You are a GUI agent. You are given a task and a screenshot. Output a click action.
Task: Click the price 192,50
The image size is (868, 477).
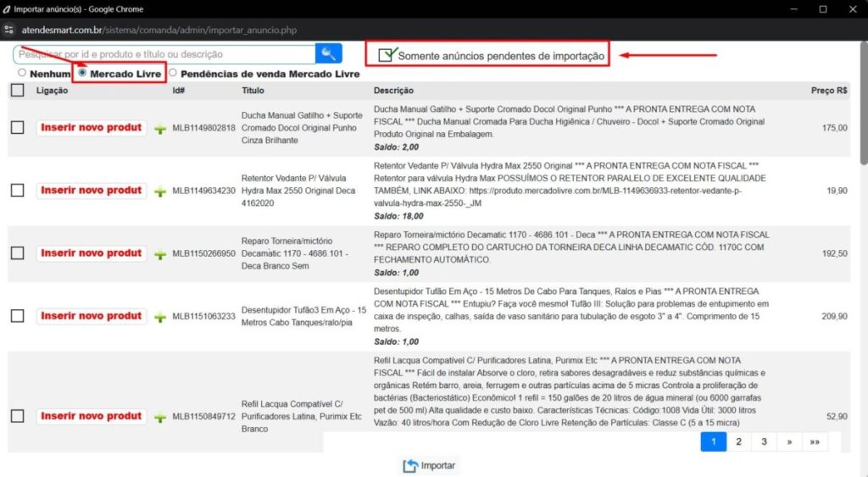click(834, 253)
